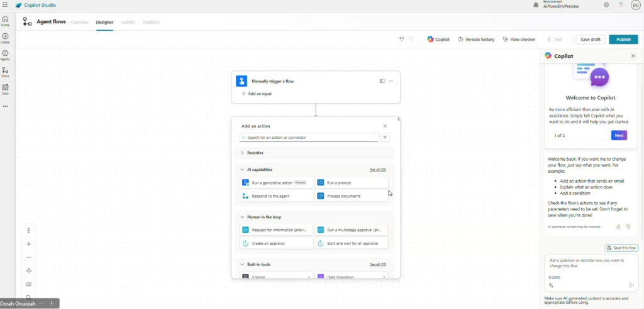Open Version history
The height and width of the screenshot is (309, 644).
(x=476, y=39)
